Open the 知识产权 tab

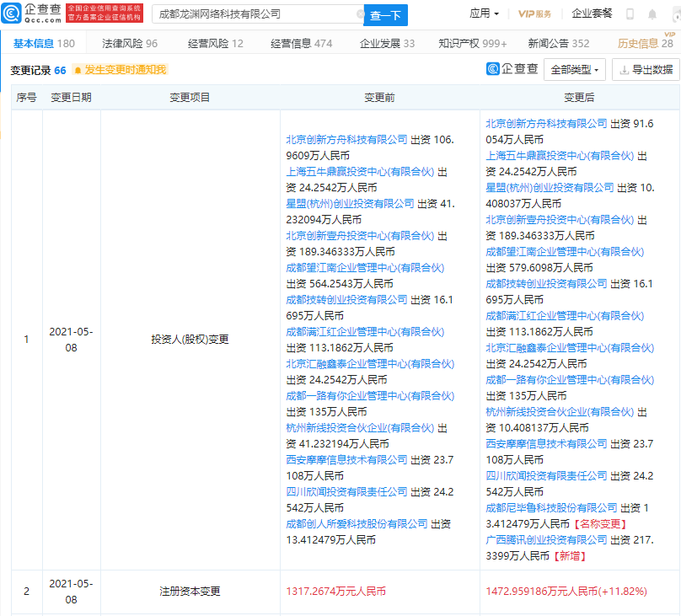tap(472, 43)
